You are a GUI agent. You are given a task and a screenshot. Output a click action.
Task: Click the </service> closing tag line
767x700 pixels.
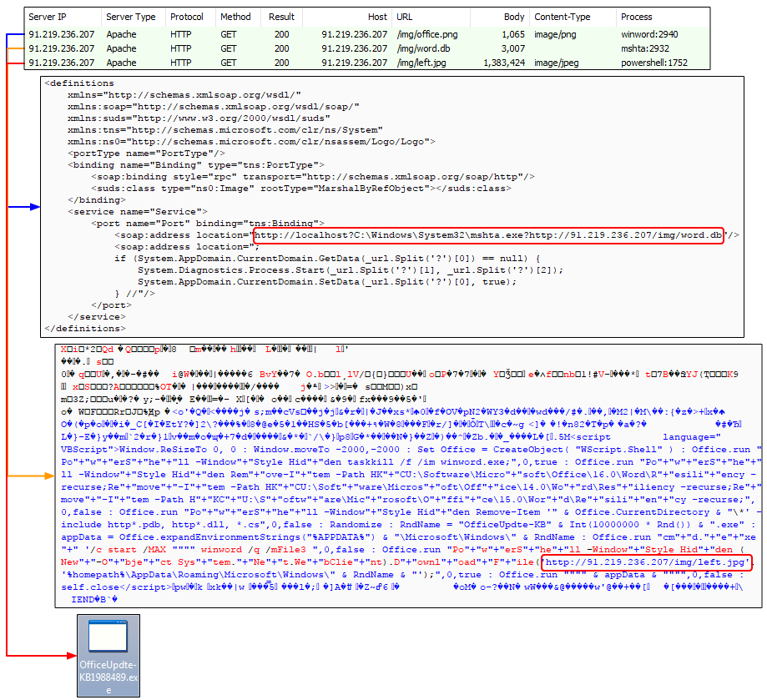pyautogui.click(x=97, y=317)
